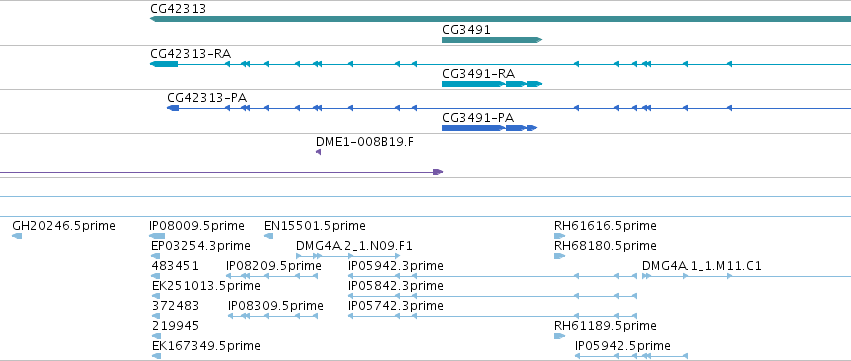Click the purple arrowhead ending the long line
The image size is (851, 361).
pyautogui.click(x=438, y=172)
